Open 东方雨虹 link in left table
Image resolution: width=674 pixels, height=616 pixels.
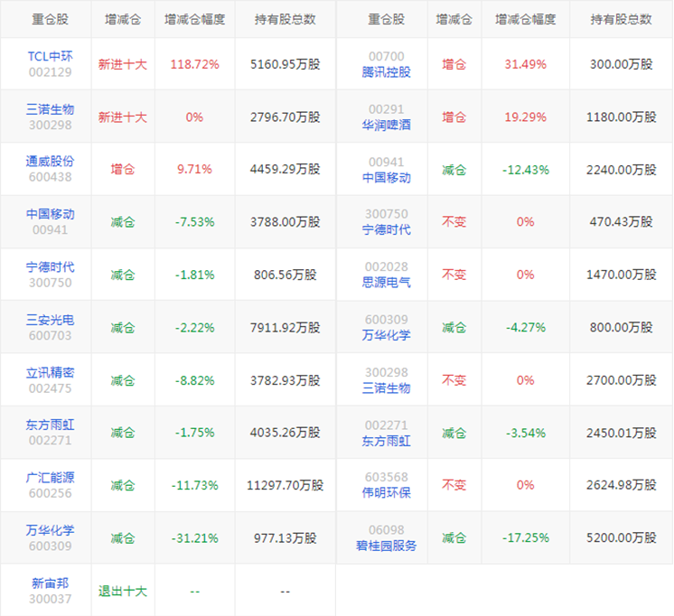(51, 425)
